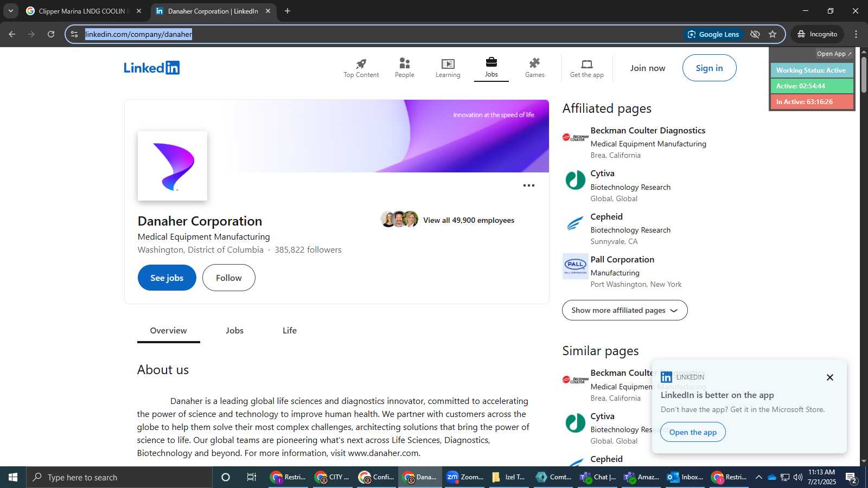
Task: Open Chrome's three-dot menu
Action: tap(856, 34)
